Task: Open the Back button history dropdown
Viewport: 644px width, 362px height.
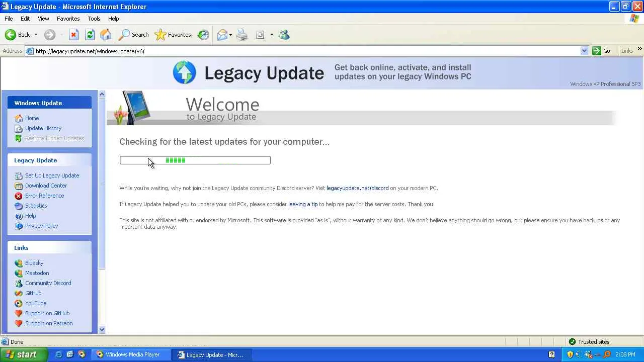Action: [36, 35]
